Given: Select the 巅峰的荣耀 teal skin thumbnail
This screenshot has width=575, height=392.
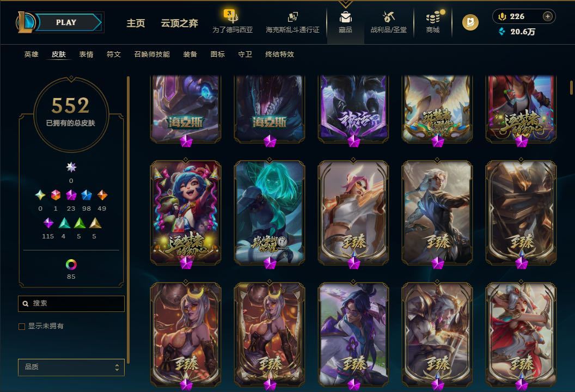Looking at the screenshot, I should click(x=270, y=212).
